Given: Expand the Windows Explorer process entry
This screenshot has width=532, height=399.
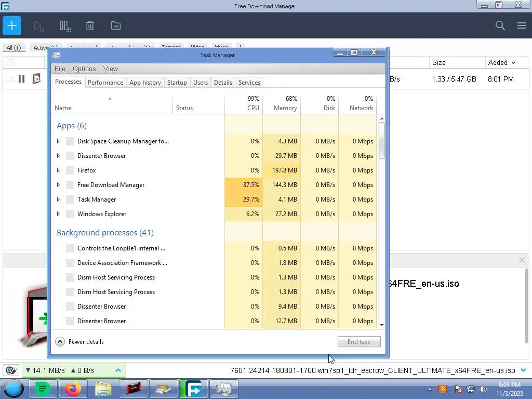Looking at the screenshot, I should (58, 214).
